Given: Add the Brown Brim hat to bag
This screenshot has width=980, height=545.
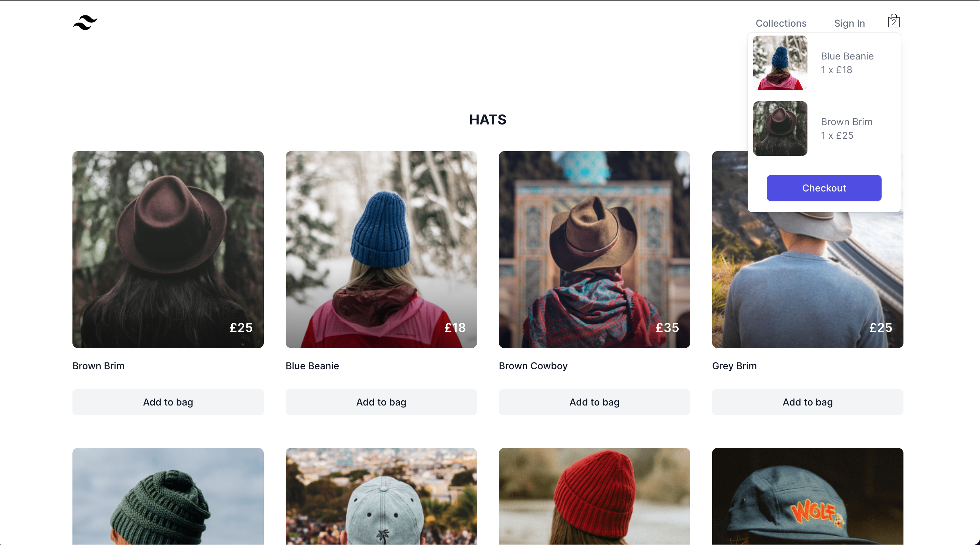Looking at the screenshot, I should 168,402.
